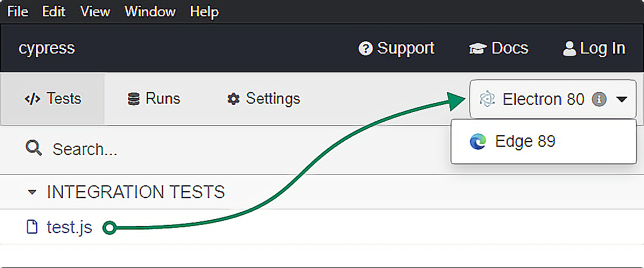Click the test.js file icon

(33, 227)
